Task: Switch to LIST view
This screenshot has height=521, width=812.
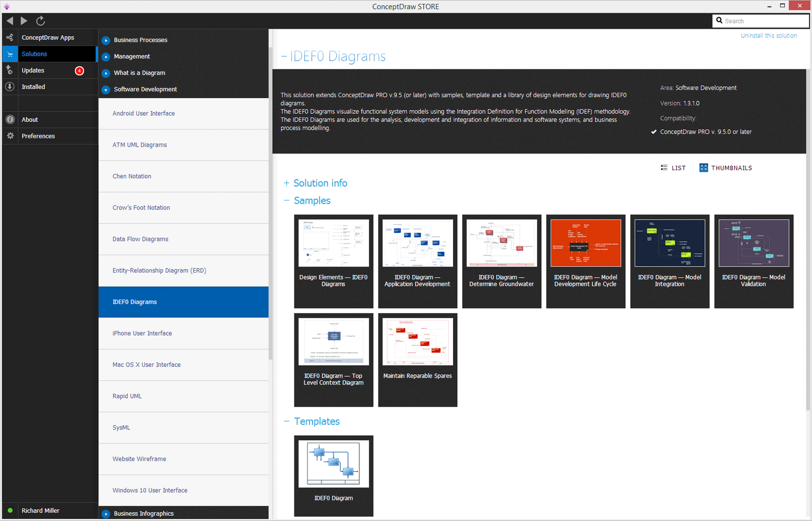Action: click(x=673, y=168)
